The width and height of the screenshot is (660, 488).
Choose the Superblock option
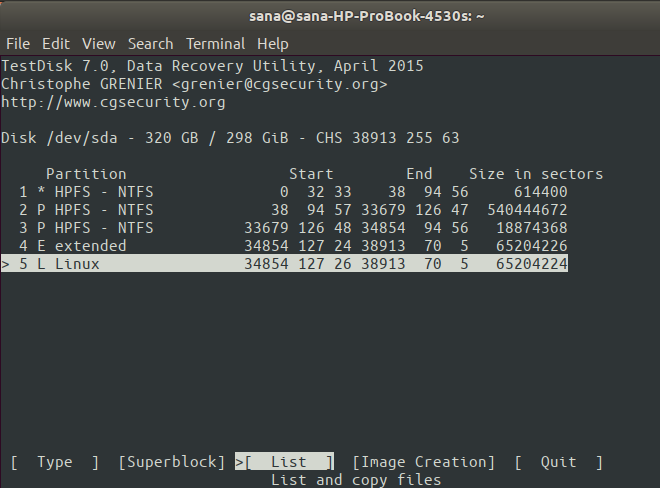172,462
